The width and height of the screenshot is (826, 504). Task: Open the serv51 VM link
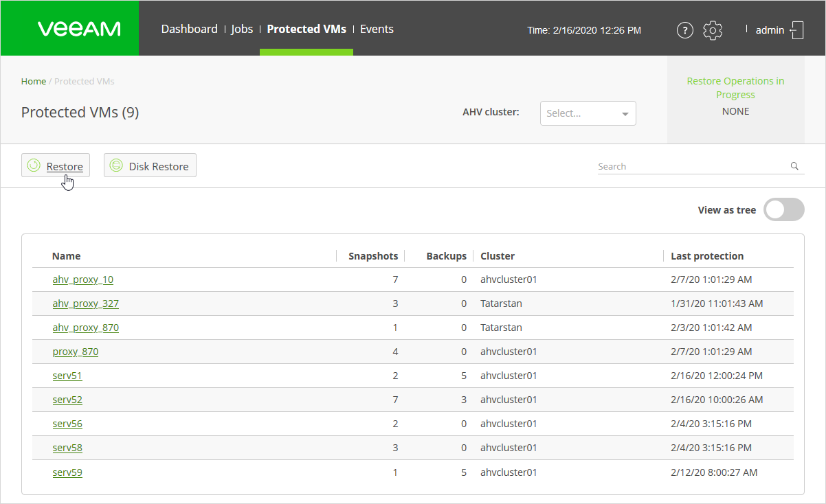(x=67, y=376)
